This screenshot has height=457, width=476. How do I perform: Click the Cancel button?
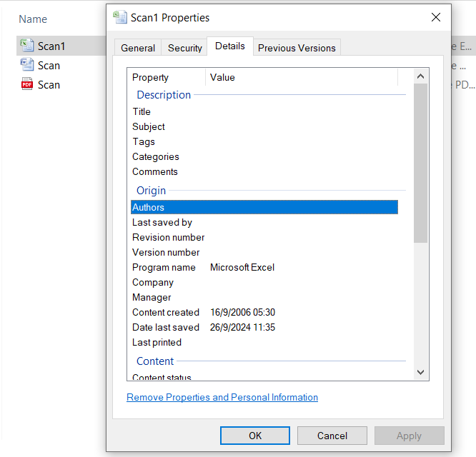[332, 436]
